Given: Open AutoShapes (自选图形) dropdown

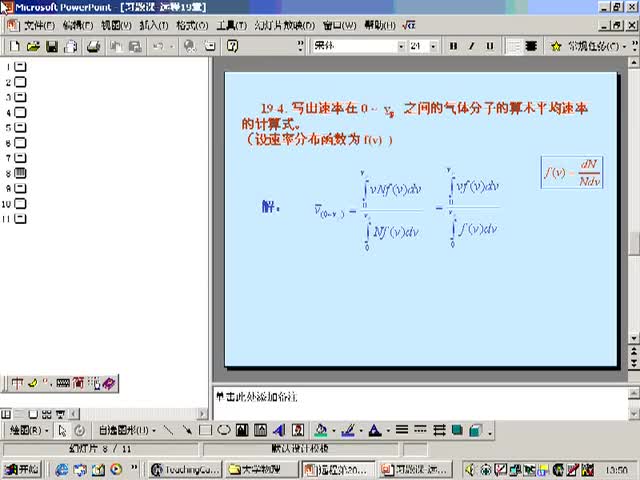Looking at the screenshot, I should pos(127,430).
